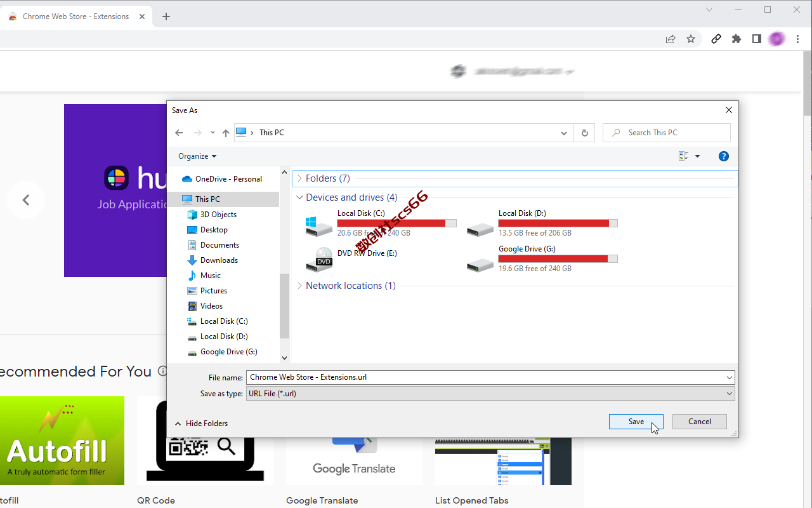Open the Google Translate extension card

354,461
